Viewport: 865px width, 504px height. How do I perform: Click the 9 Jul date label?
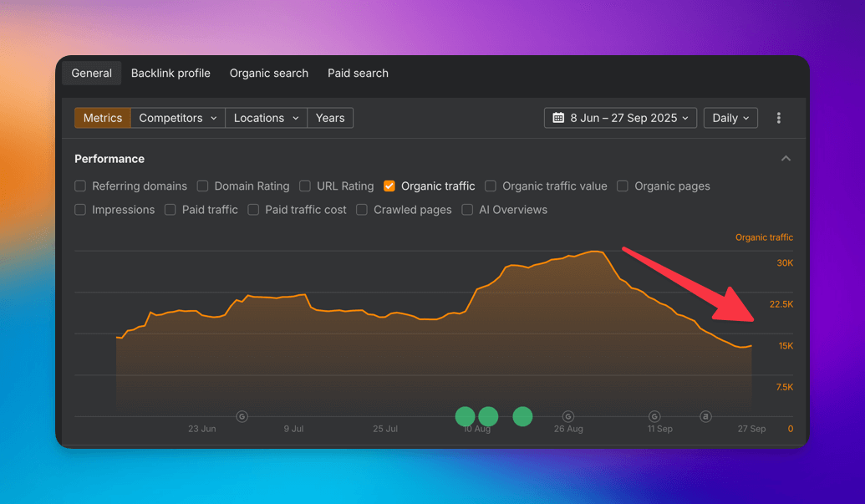pos(293,429)
